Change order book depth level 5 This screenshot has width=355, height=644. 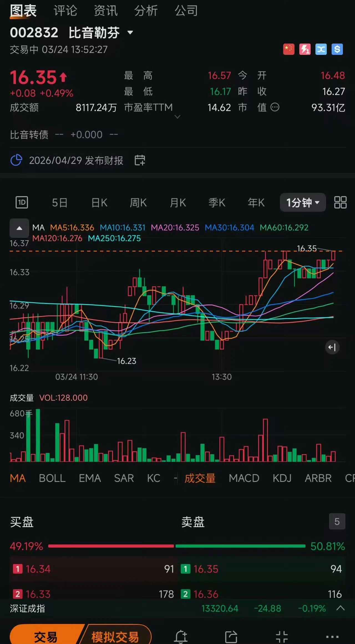tap(337, 522)
